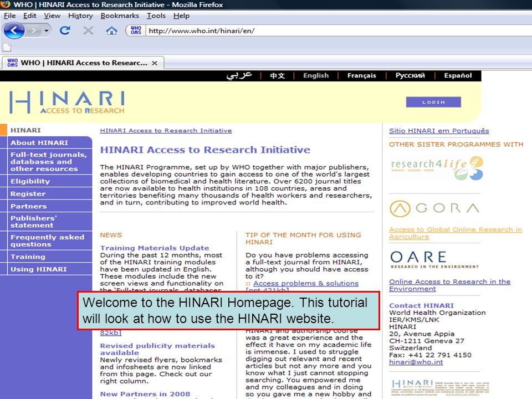Click the HINARI Access to Research logo
Viewport: 532px width, 399px height.
pyautogui.click(x=67, y=102)
